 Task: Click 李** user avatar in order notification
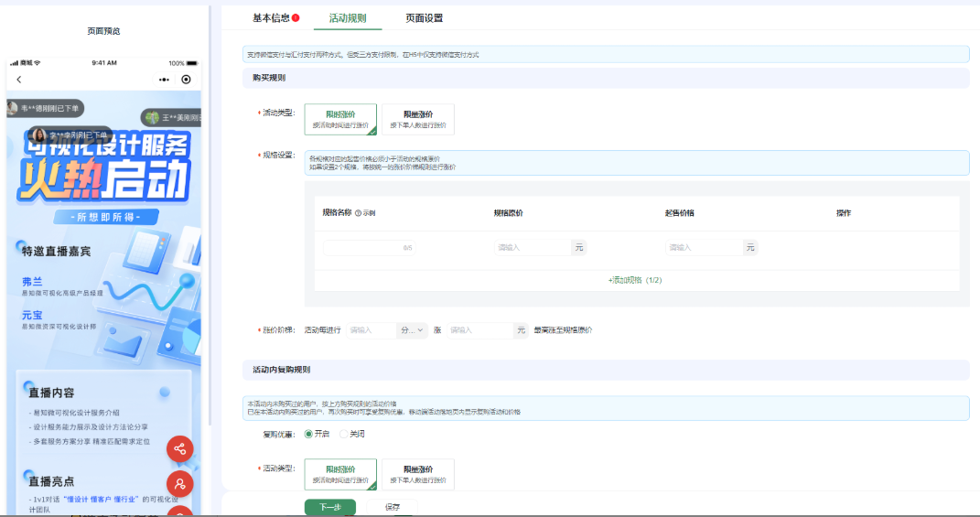40,135
